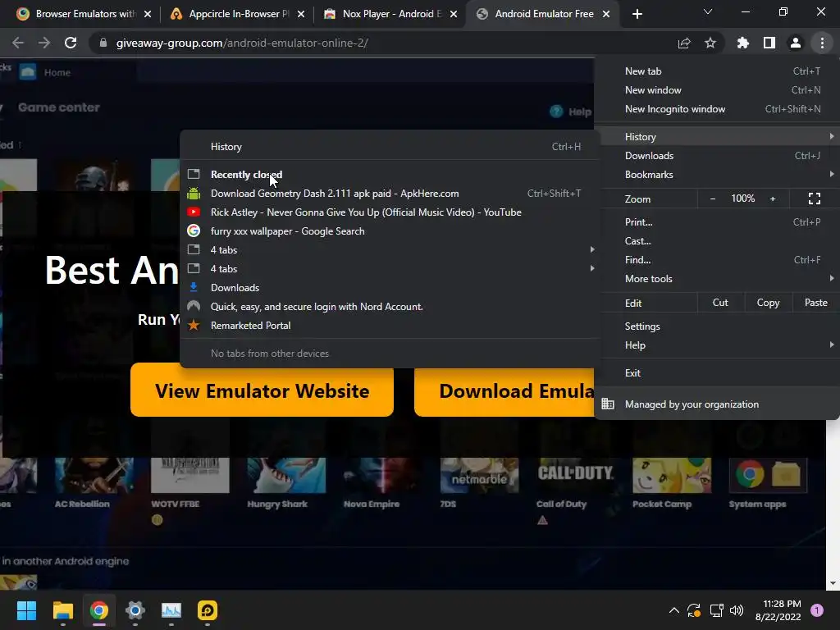The image size is (840, 630).
Task: Close the Appcircle In-Browser tab
Action: click(x=301, y=14)
